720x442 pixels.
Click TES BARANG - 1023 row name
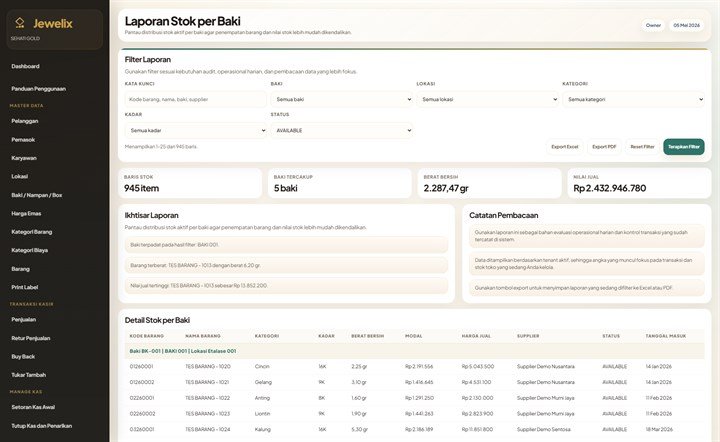click(208, 414)
